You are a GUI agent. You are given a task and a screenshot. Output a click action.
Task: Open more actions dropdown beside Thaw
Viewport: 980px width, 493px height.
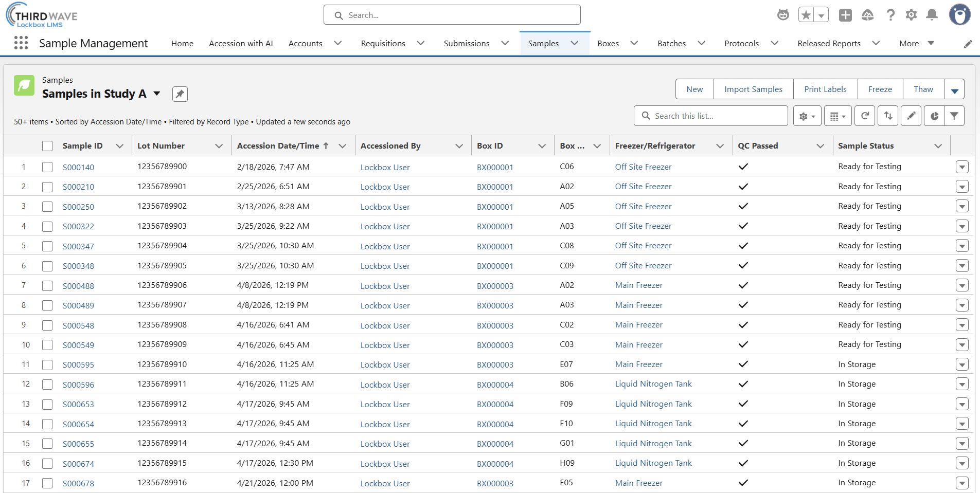tap(954, 89)
